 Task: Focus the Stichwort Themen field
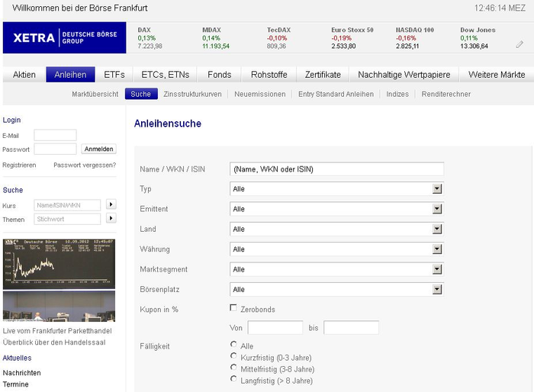click(67, 219)
